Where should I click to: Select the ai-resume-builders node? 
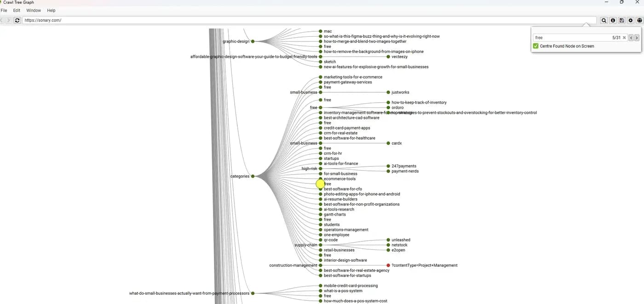(340, 199)
